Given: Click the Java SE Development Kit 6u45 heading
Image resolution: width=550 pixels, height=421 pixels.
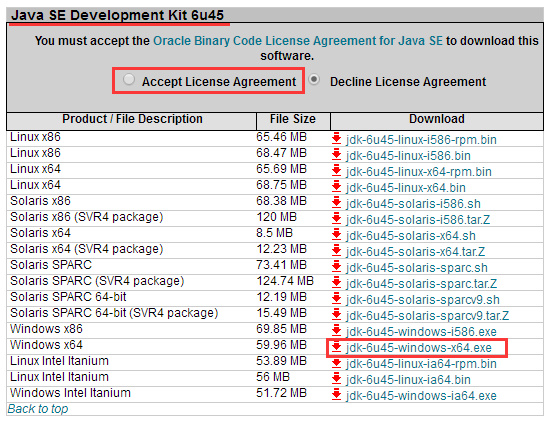Looking at the screenshot, I should click(x=117, y=15).
